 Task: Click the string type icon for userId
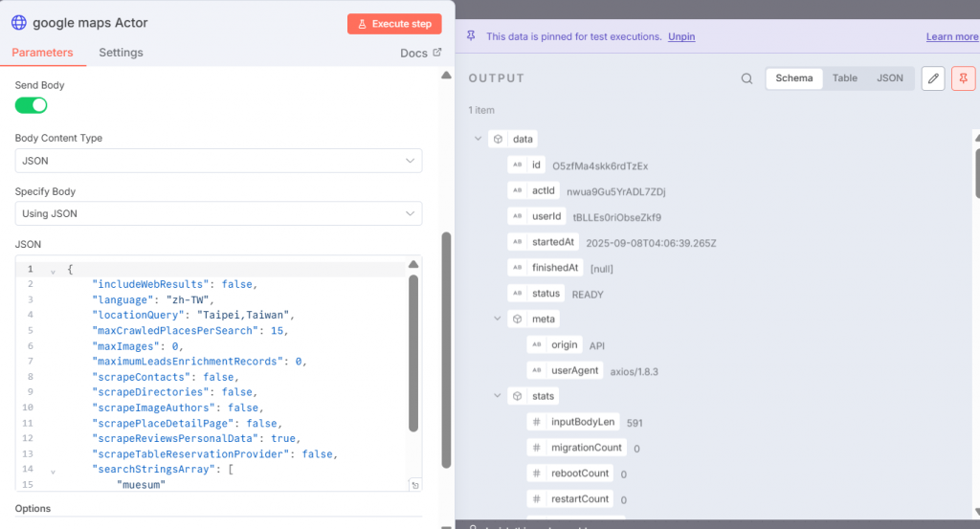518,216
